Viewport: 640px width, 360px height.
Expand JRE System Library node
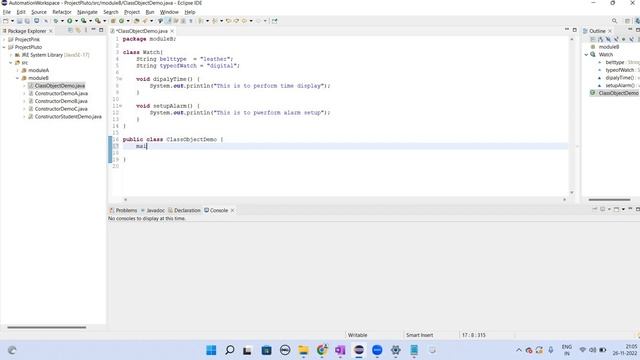click(11, 55)
